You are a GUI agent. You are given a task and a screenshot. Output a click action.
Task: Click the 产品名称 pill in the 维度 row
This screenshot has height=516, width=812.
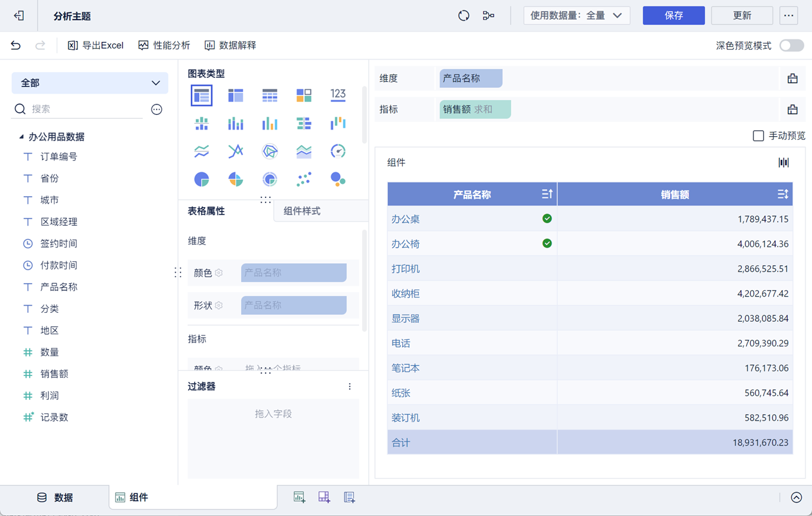pos(470,79)
